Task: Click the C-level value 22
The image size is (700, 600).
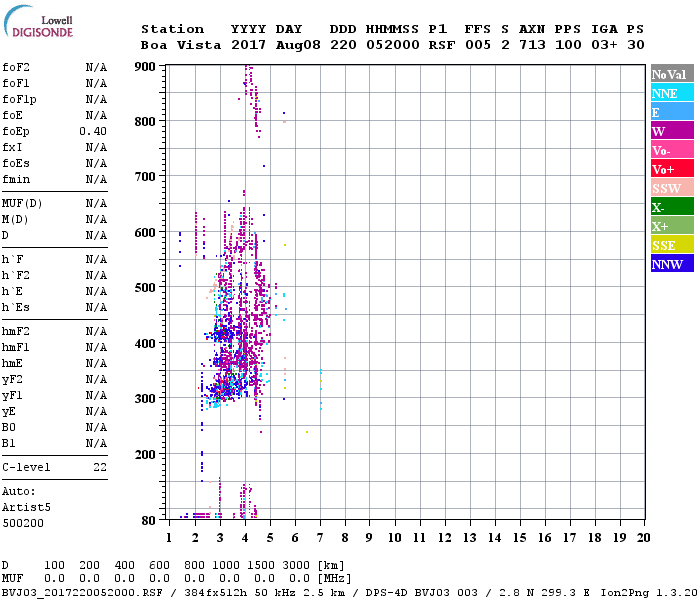Action: (100, 468)
